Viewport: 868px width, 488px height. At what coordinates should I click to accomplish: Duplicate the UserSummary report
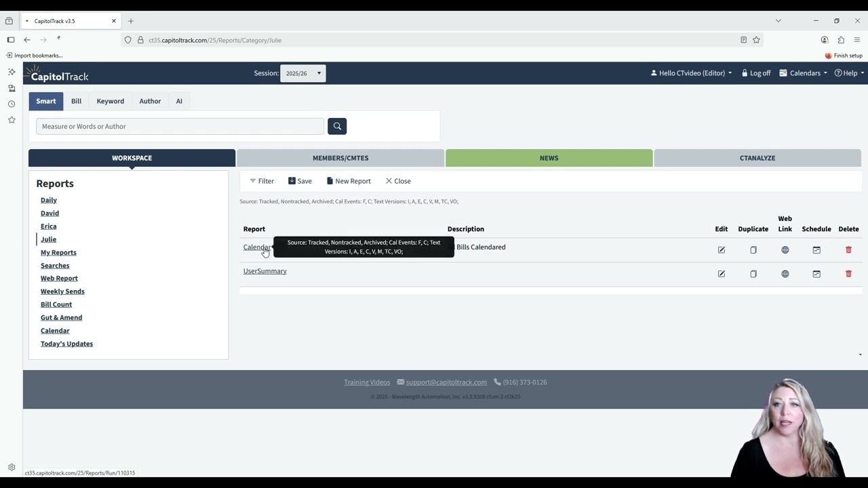pyautogui.click(x=753, y=274)
